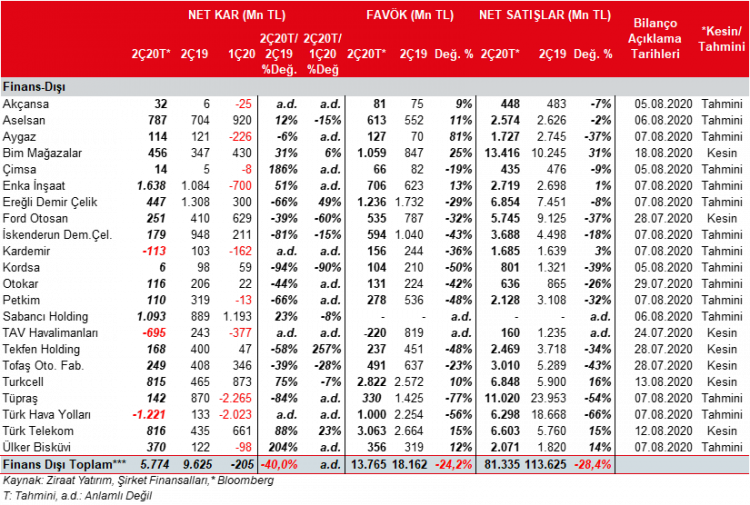
Task: Click Turkcell FAVÖK value 2.822
Action: (x=372, y=382)
